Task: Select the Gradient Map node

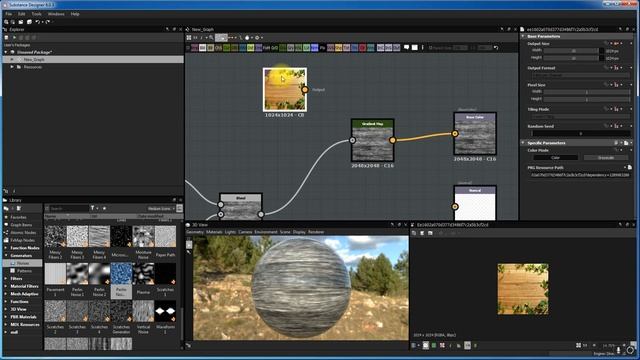Action: (x=372, y=140)
